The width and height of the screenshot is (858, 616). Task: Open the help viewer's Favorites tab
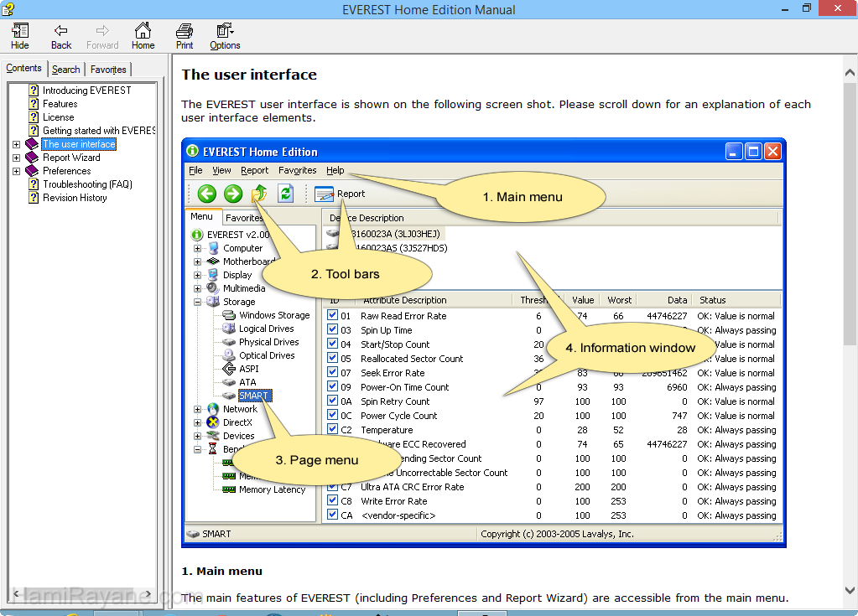[108, 70]
